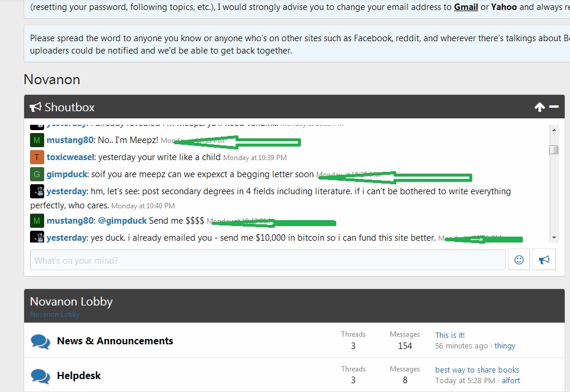Image resolution: width=570 pixels, height=392 pixels.
Task: Open "best way to share books" thread
Action: coord(477,370)
